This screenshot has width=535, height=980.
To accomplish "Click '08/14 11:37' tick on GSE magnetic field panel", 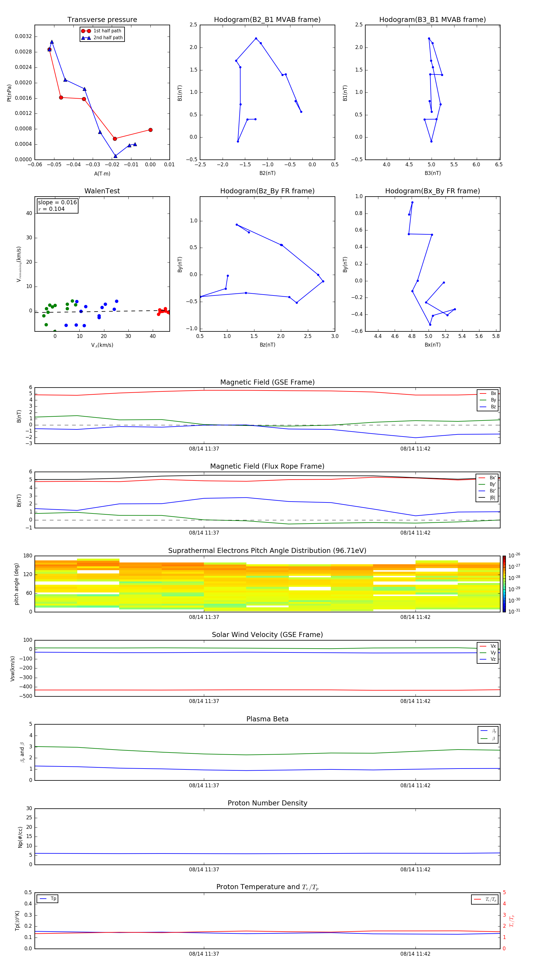I will tap(204, 449).
